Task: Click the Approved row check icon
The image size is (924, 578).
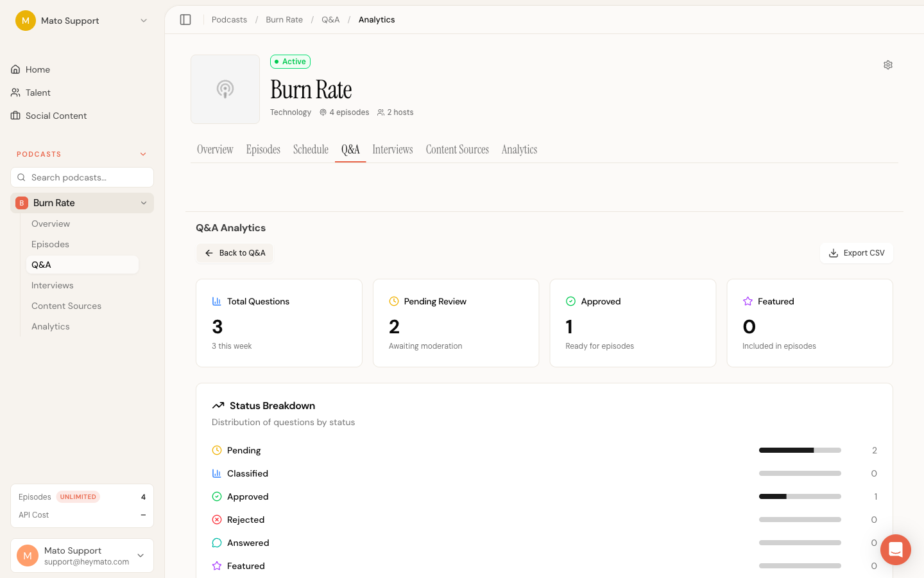Action: tap(217, 496)
